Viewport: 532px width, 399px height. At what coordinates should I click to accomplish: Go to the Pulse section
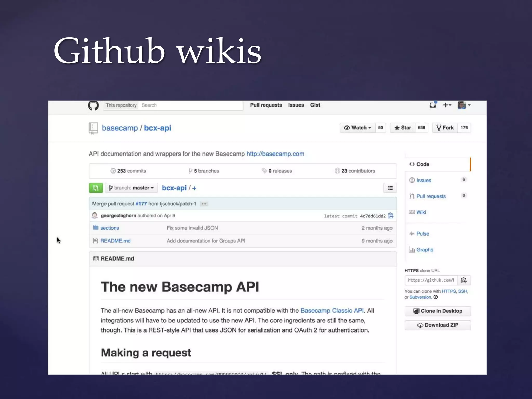tap(422, 234)
